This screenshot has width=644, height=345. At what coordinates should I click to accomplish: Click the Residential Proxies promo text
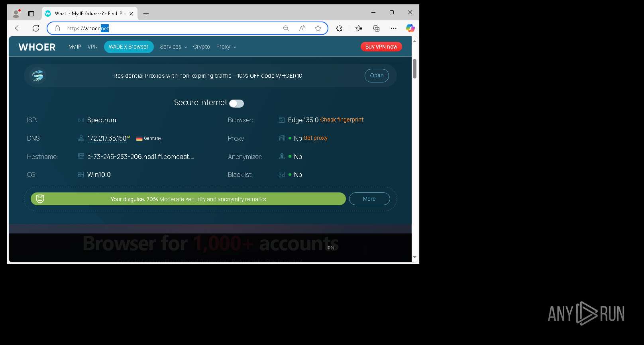208,76
